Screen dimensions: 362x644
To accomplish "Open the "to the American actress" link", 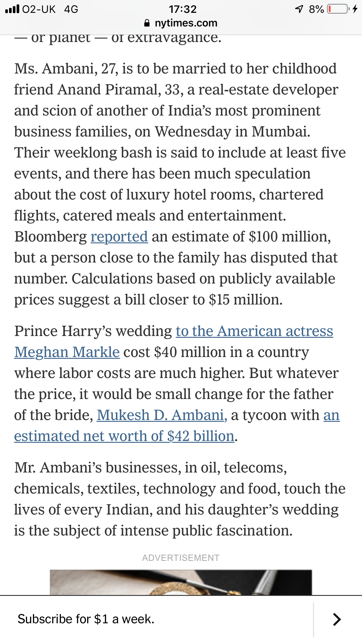I will click(254, 331).
